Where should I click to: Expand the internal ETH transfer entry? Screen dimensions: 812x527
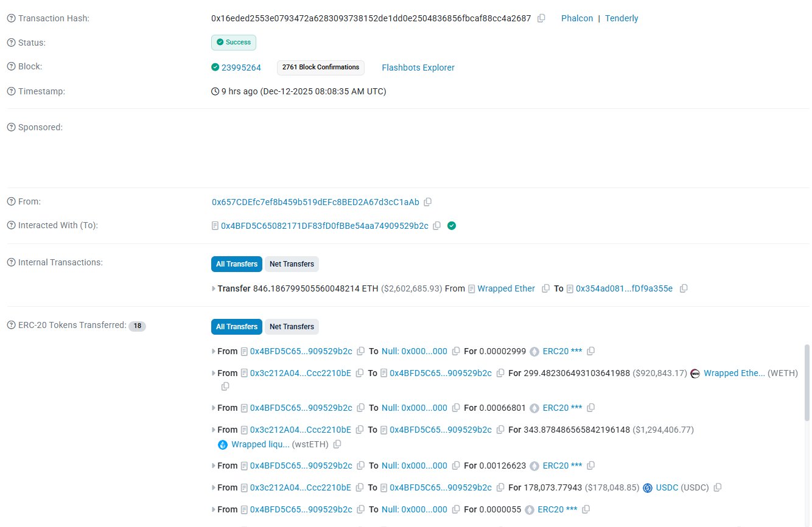tap(212, 288)
